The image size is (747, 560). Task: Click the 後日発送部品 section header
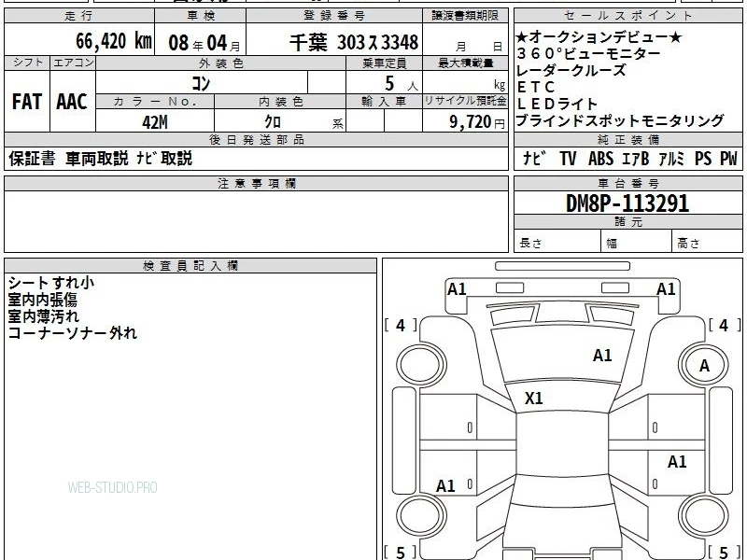point(256,139)
